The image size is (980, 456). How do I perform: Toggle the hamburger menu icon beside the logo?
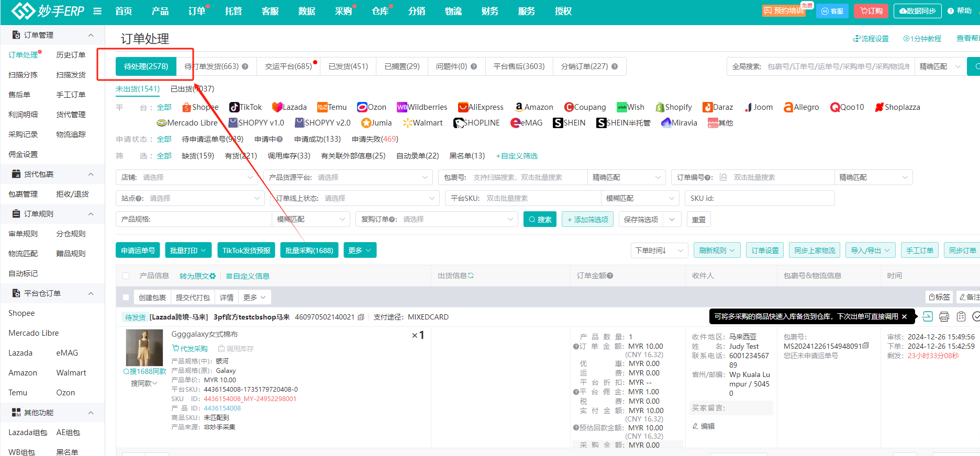click(x=97, y=10)
